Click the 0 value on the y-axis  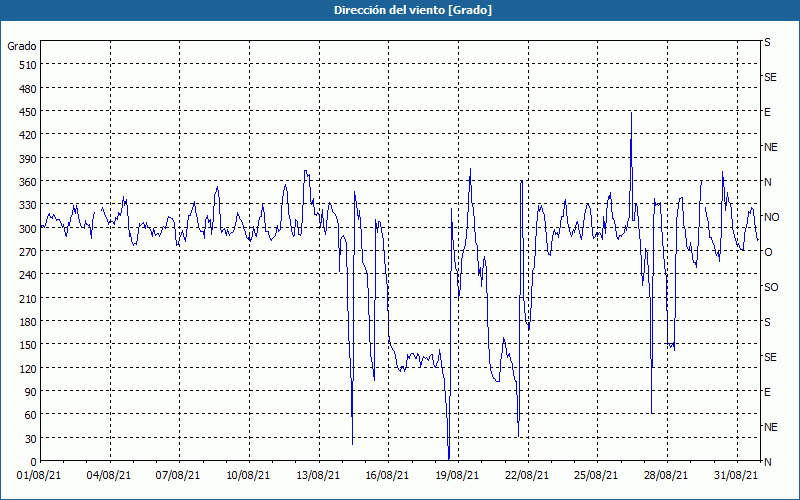(x=32, y=461)
